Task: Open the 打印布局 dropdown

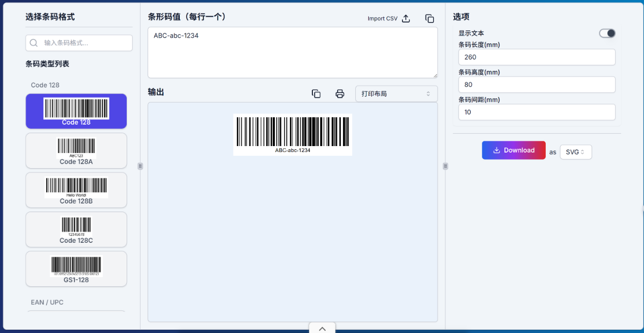Action: 396,93
